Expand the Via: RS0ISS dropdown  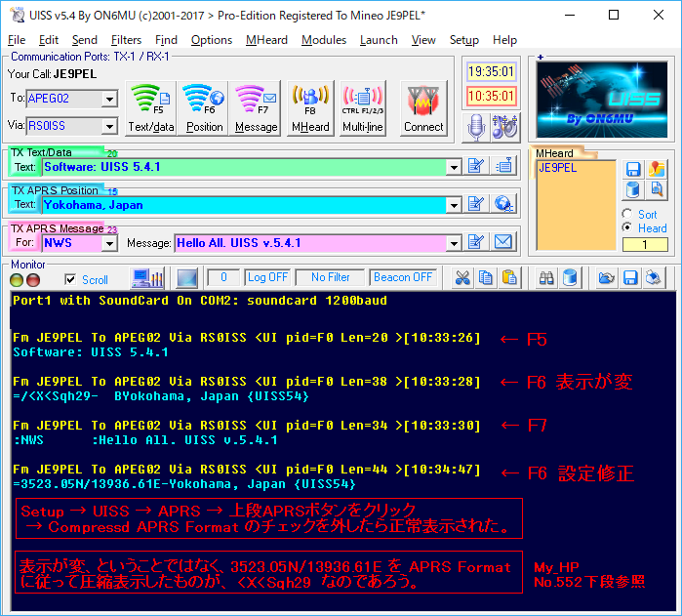click(109, 126)
